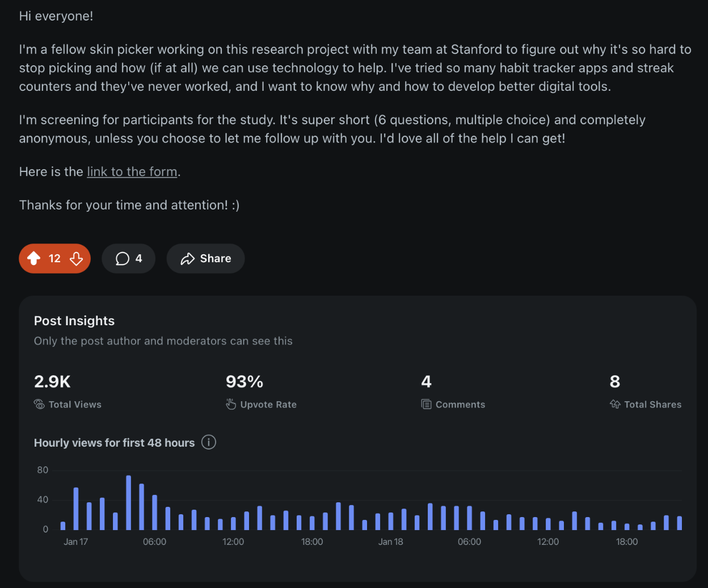
Task: Click info icon beside Hourly views title
Action: [209, 442]
